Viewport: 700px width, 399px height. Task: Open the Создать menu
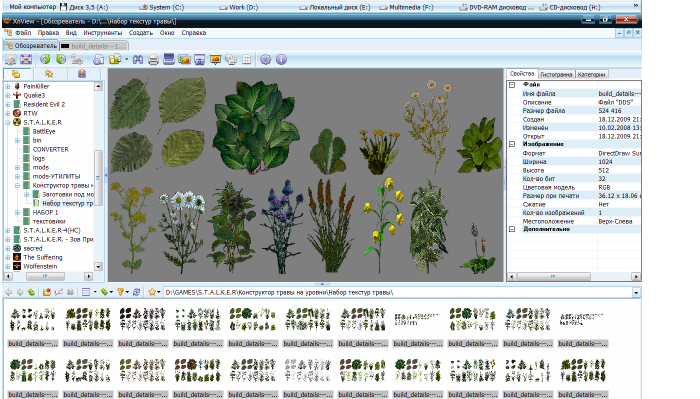[141, 33]
